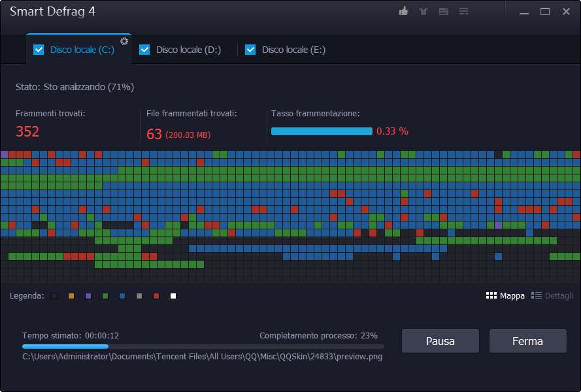This screenshot has height=392, width=581.
Task: Switch to the Disco locale (D:) tab
Action: click(188, 50)
